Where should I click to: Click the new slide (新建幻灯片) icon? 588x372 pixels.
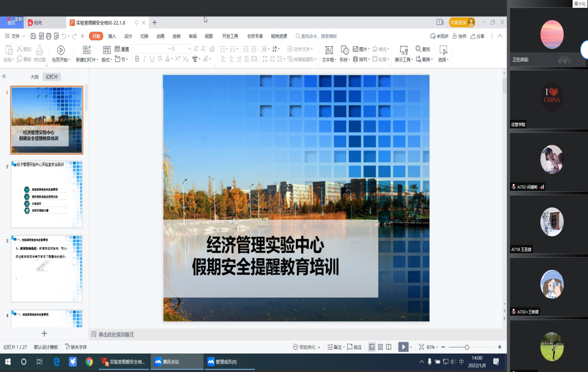(87, 50)
